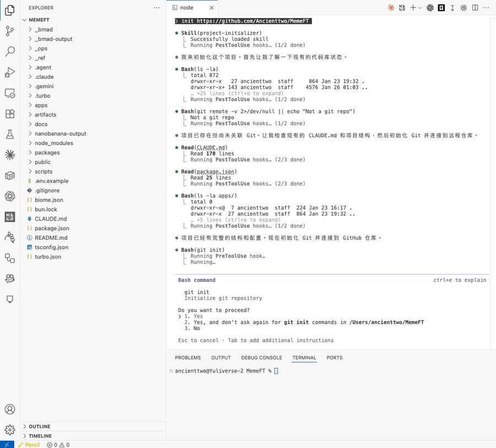Open errors and warnings status indicator

(58, 445)
